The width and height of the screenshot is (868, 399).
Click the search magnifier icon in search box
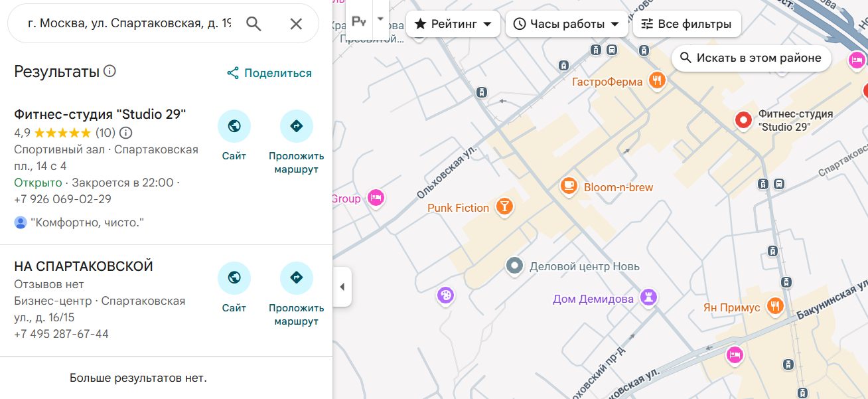tap(253, 24)
